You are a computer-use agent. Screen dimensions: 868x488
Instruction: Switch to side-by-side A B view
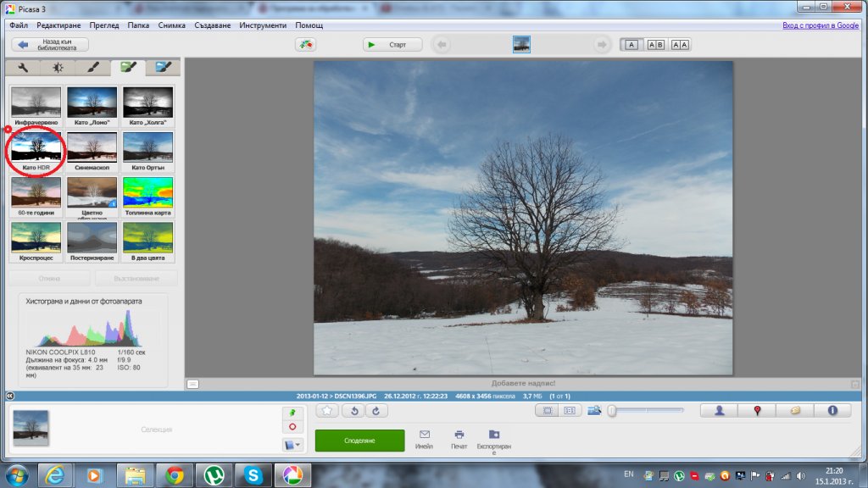656,45
